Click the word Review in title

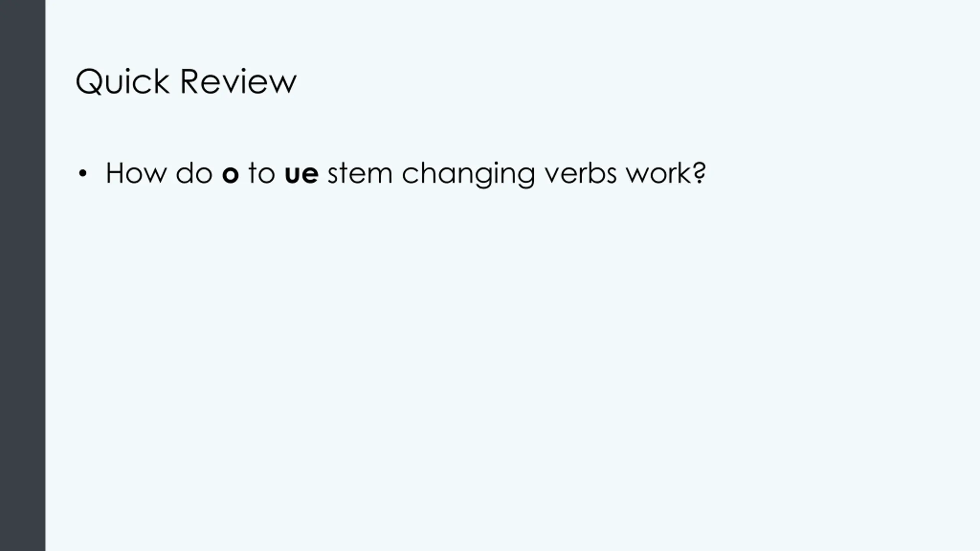238,82
